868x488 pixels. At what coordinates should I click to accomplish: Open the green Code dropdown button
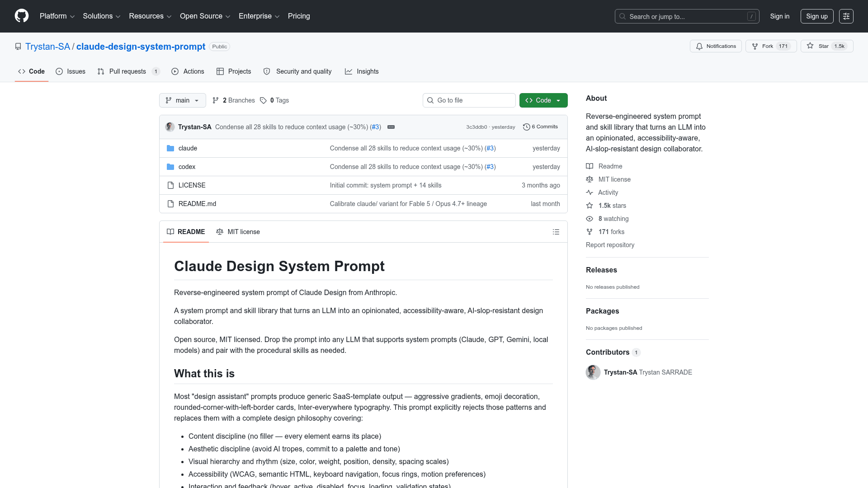pos(543,100)
